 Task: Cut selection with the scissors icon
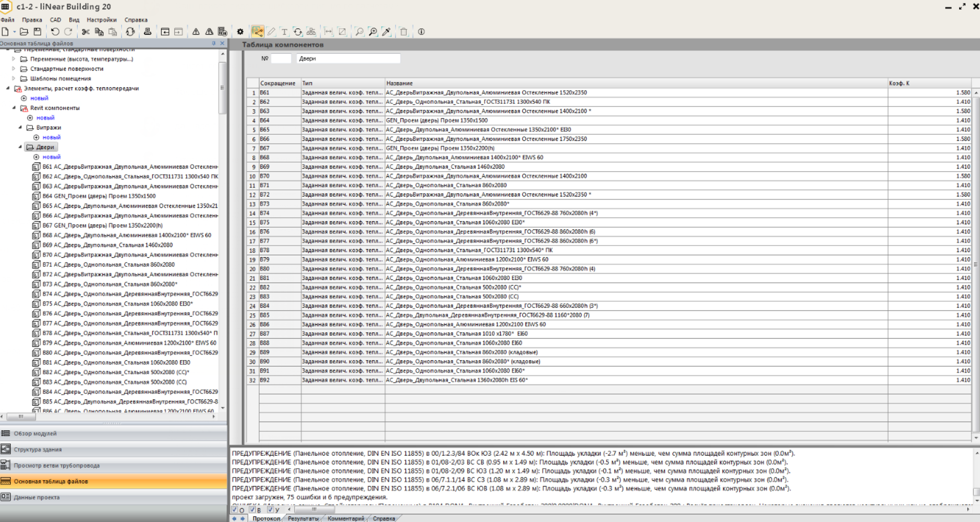[86, 32]
